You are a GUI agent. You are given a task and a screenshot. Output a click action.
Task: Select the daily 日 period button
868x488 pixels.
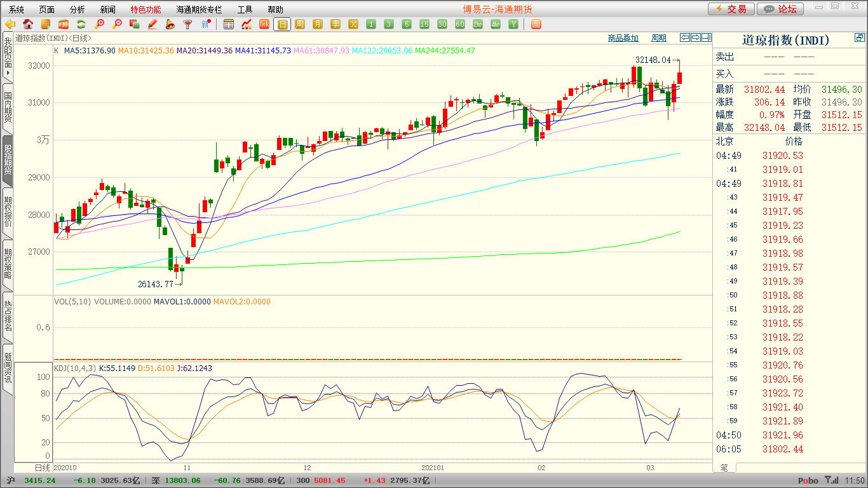pos(282,24)
